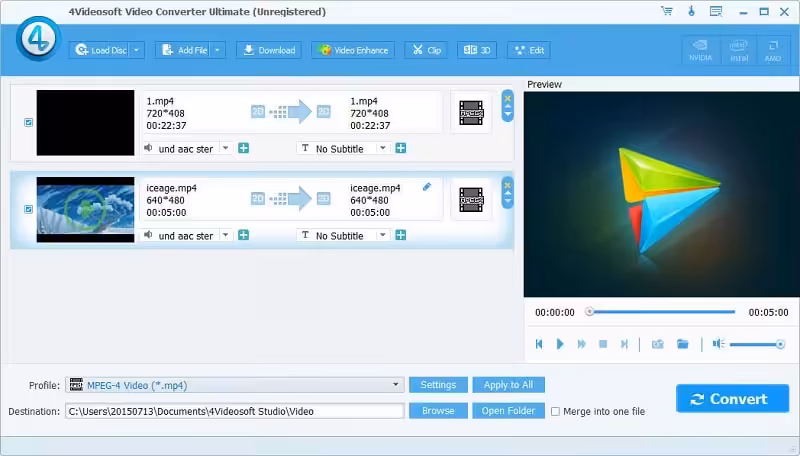Click the Apply to All button
800x456 pixels.
pos(508,385)
